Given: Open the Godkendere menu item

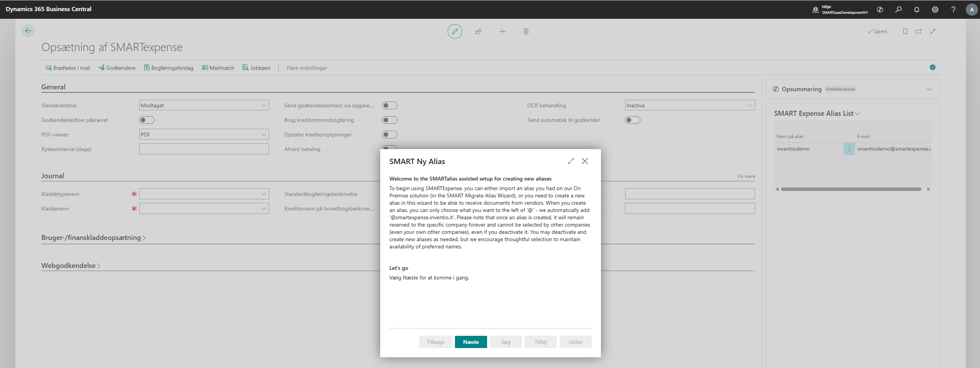Looking at the screenshot, I should [117, 68].
